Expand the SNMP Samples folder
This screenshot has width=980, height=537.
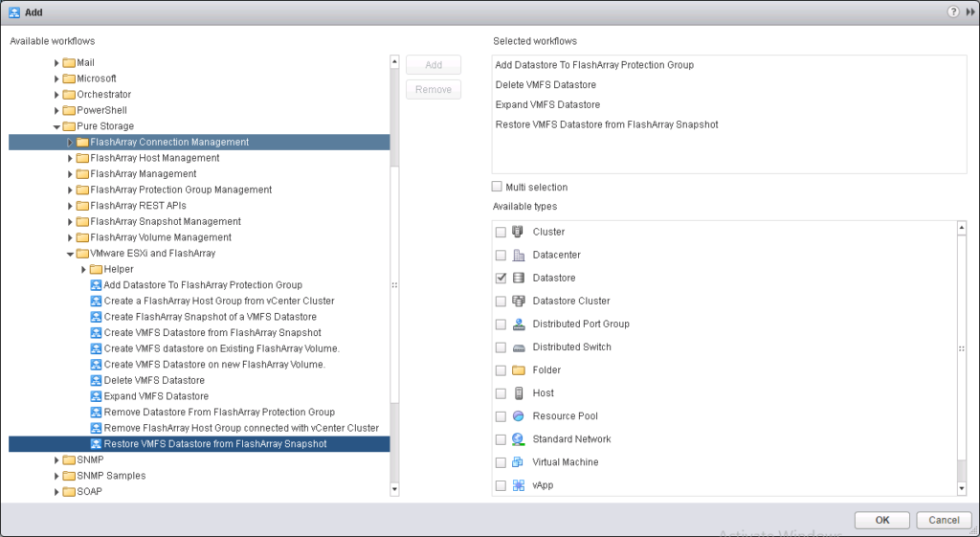point(56,476)
